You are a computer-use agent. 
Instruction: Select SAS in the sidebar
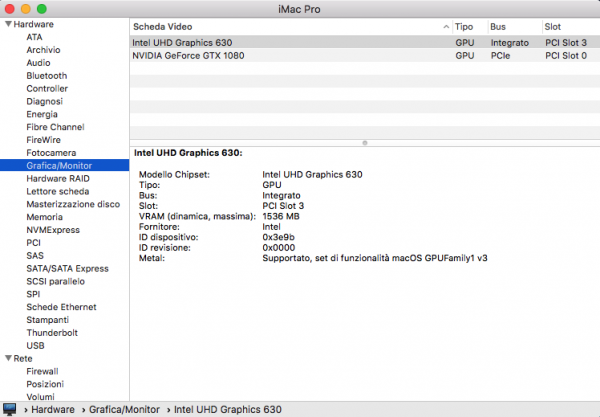coord(35,256)
